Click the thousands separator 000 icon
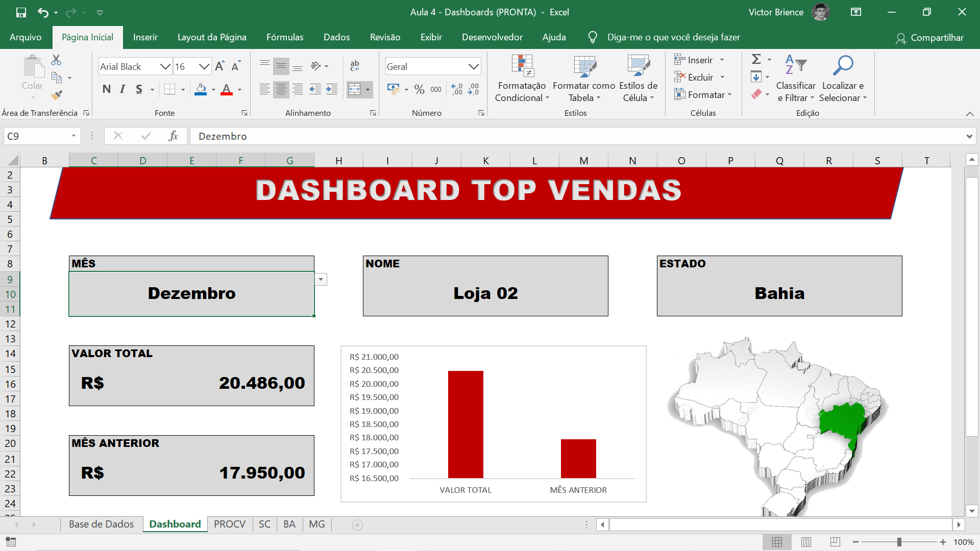The height and width of the screenshot is (551, 980). pos(436,89)
